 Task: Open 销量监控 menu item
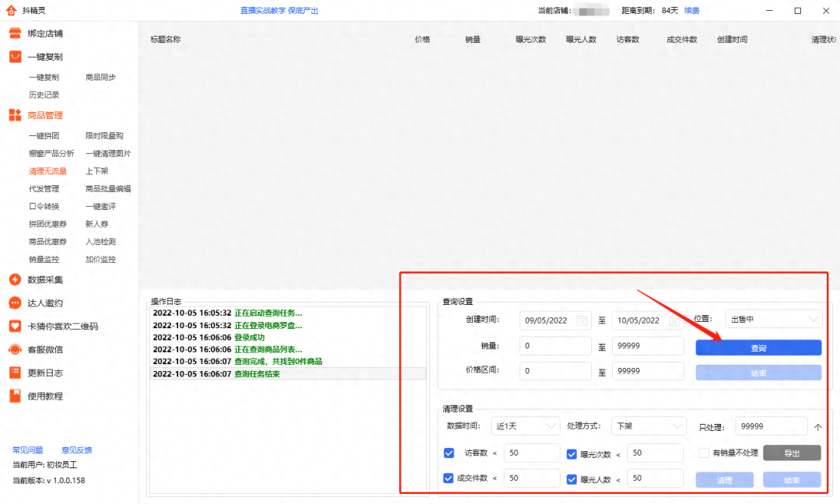(44, 259)
